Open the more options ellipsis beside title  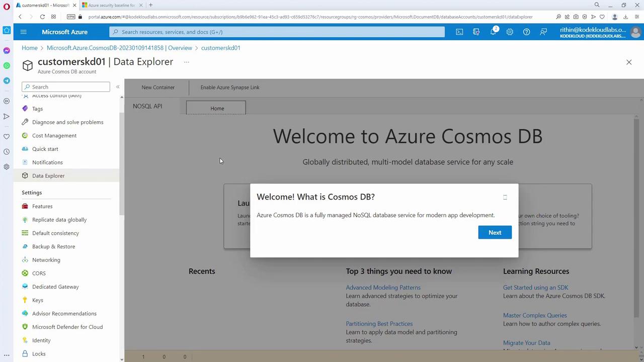coord(187,62)
